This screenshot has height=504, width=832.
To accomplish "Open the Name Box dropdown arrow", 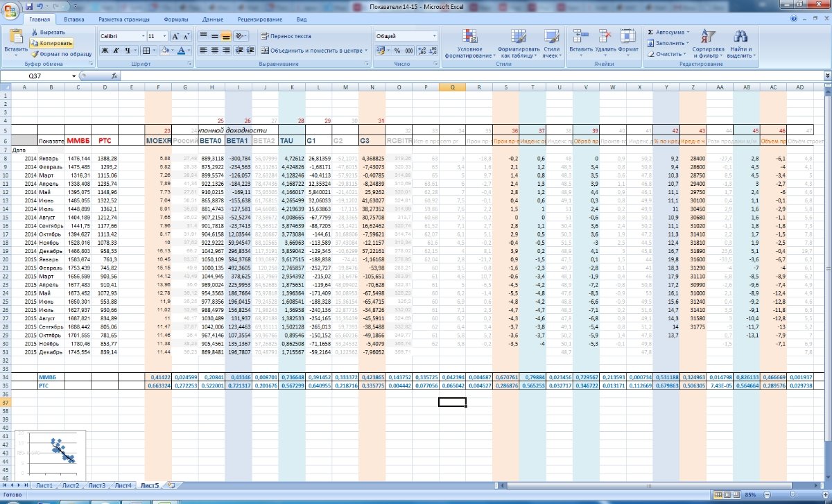I will 73,76.
